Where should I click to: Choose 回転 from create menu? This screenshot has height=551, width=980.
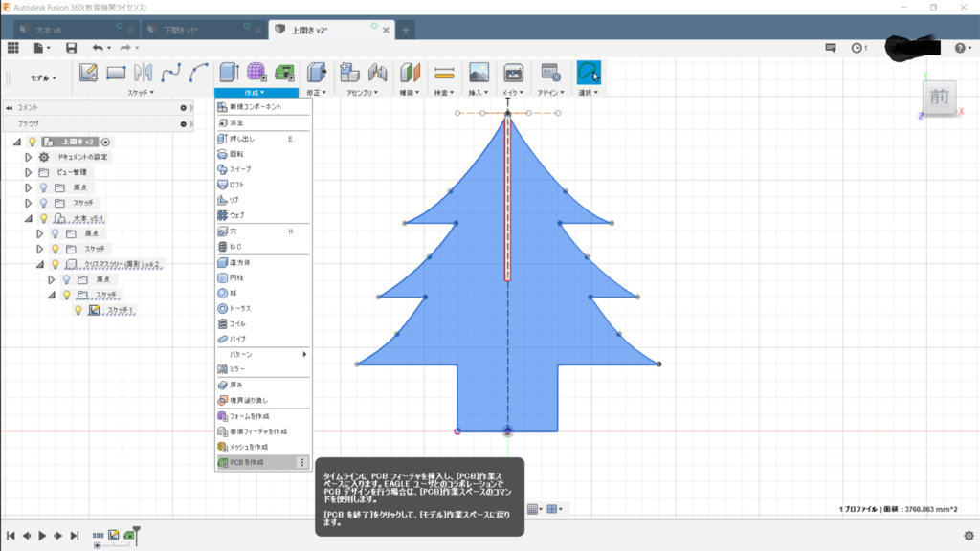263,154
